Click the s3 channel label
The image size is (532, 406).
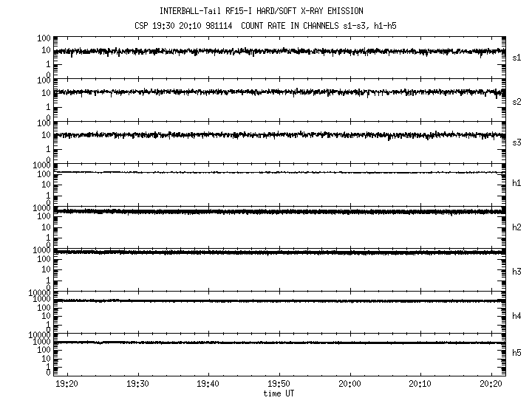[517, 143]
